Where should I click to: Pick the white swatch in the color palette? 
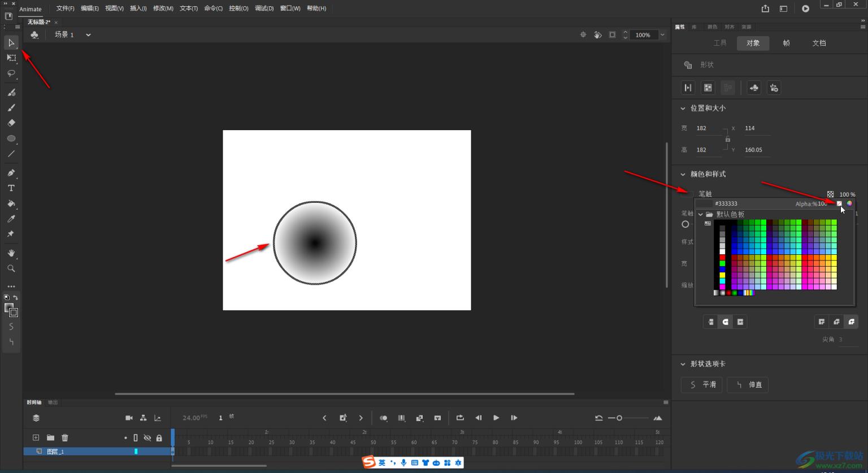coord(722,251)
